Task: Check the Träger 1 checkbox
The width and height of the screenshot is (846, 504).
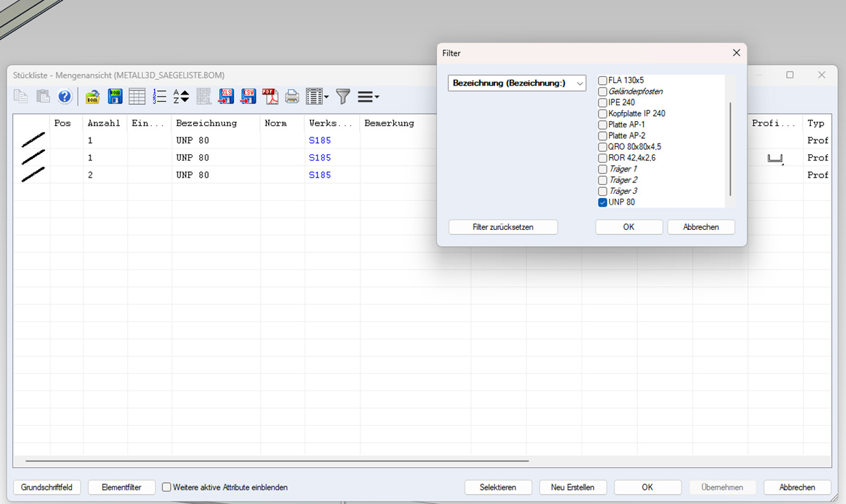Action: point(603,169)
